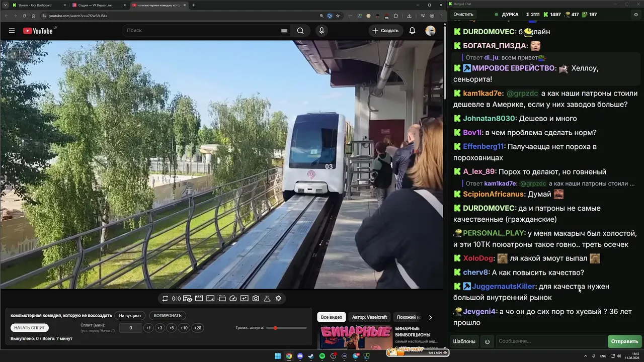This screenshot has width=644, height=362.
Task: Open the БИНАРНЫЕ БИМБОПЦИОНЫ video thumbnail
Action: click(355, 337)
